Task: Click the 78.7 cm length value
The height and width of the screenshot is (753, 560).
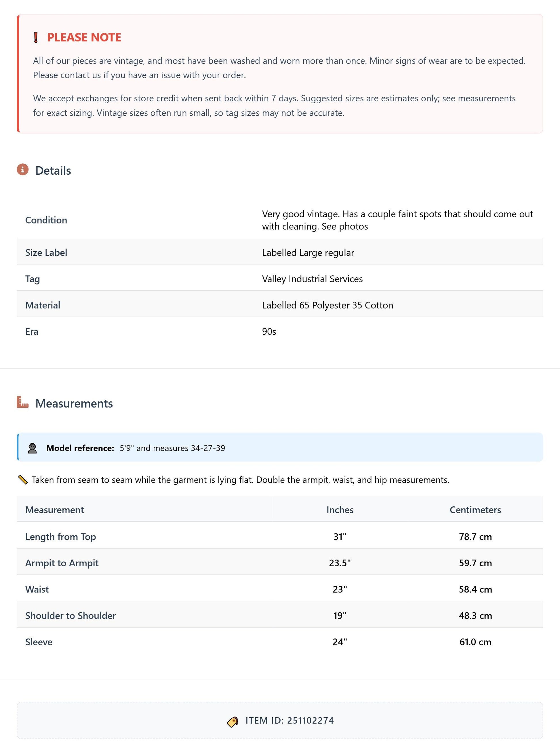Action: tap(475, 536)
